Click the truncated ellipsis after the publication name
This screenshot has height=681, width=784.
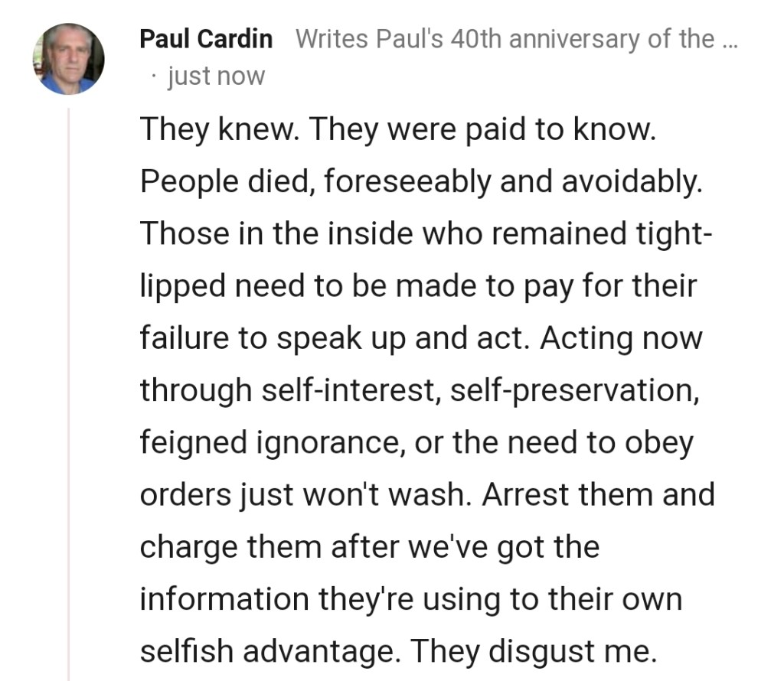[730, 39]
